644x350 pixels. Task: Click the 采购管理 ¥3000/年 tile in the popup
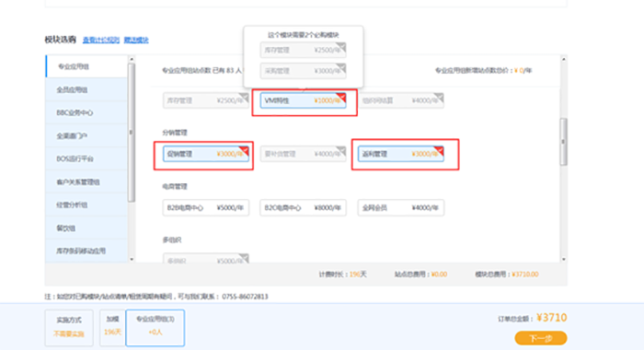pyautogui.click(x=303, y=71)
